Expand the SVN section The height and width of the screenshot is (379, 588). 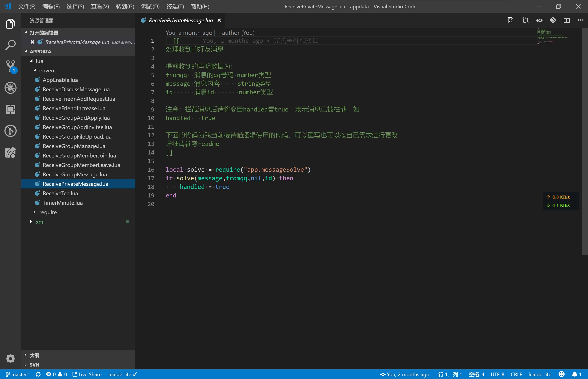tap(78, 364)
